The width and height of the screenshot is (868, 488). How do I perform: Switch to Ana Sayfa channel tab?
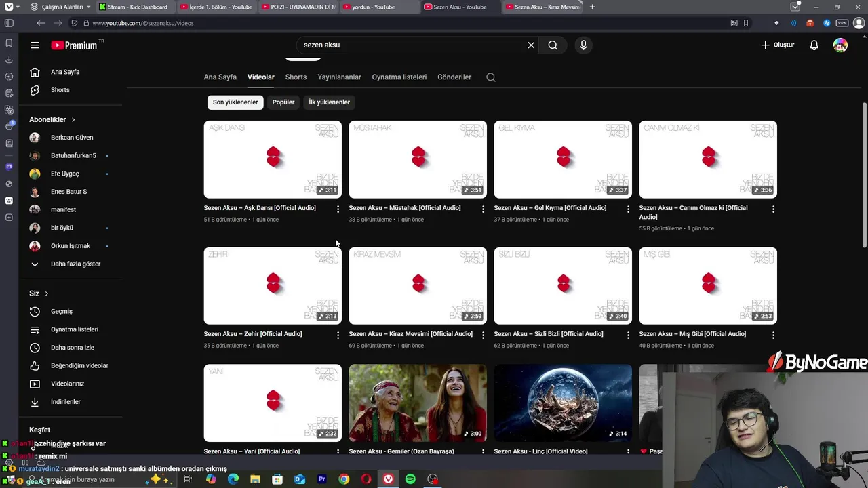(x=220, y=77)
